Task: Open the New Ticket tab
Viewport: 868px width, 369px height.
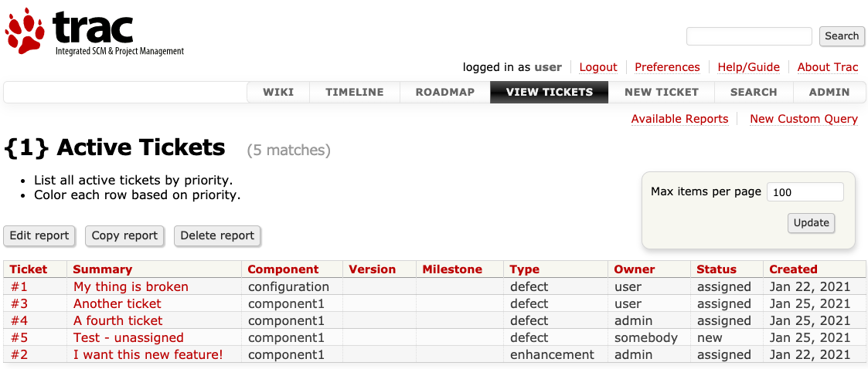Action: 661,92
